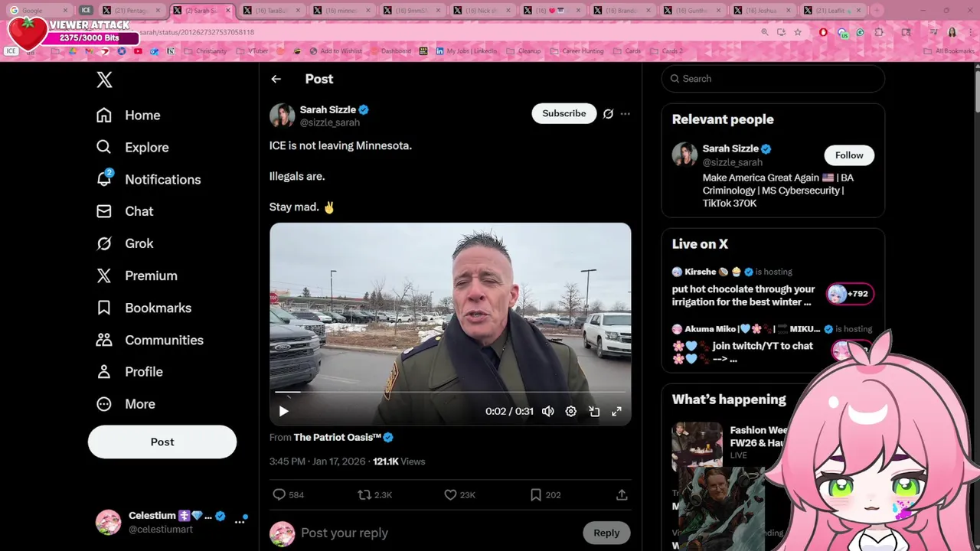This screenshot has width=980, height=551.
Task: Repost using the 2.3K icon
Action: click(375, 495)
